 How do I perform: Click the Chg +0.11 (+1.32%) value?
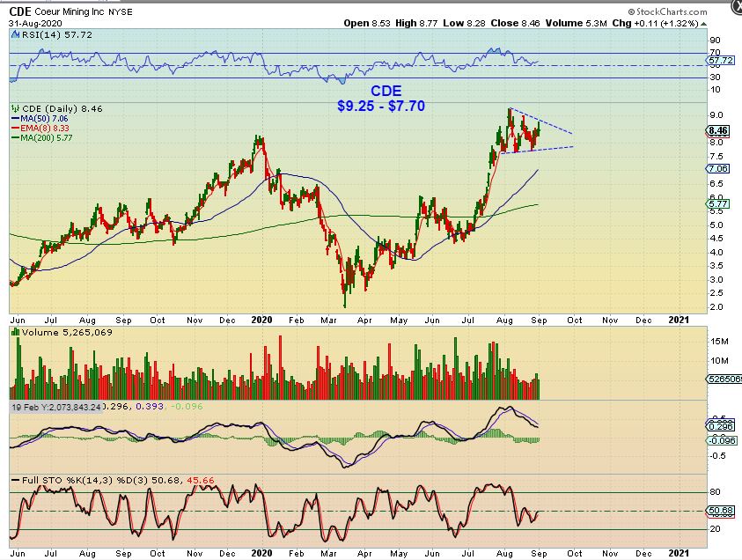click(655, 23)
